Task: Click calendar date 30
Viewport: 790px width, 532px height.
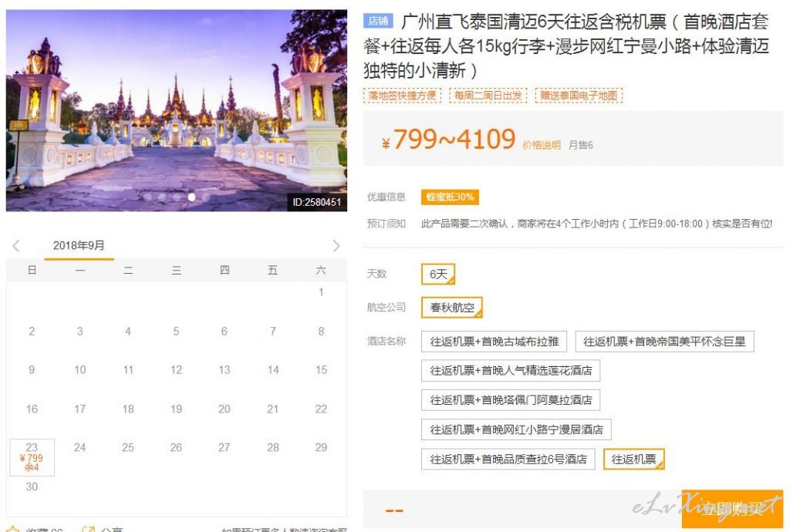Action: click(x=32, y=487)
